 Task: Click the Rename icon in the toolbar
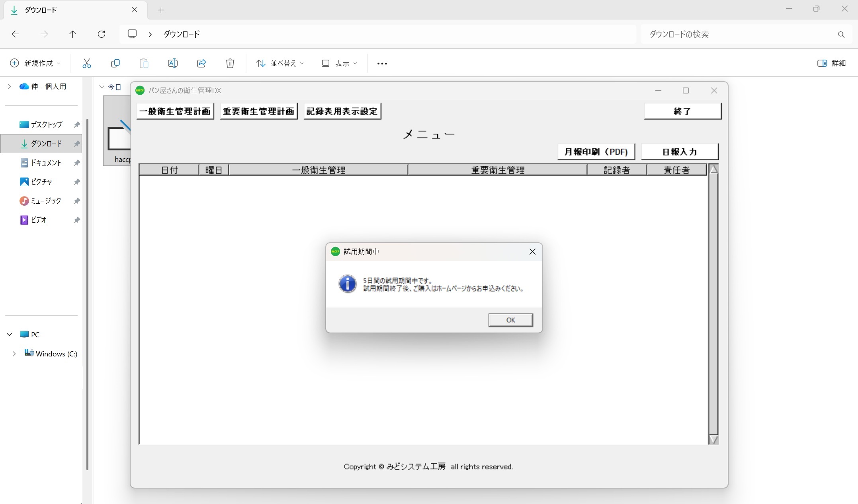click(172, 63)
